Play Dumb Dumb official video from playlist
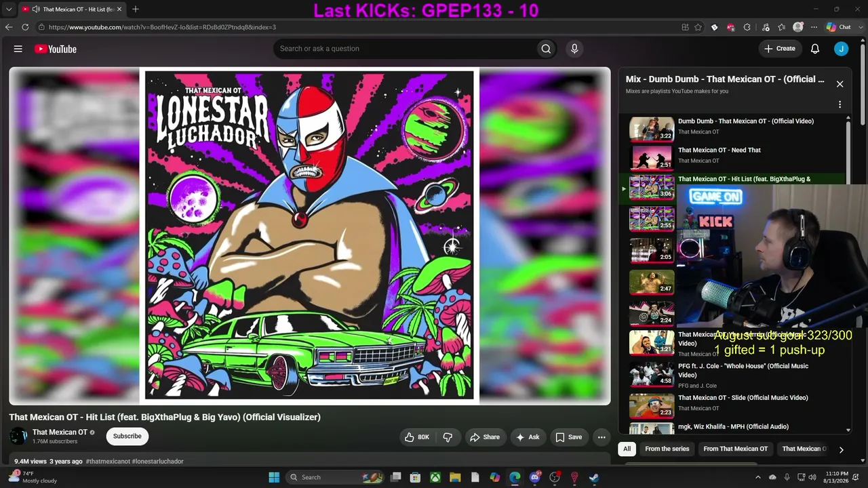The height and width of the screenshot is (488, 868). [736, 128]
